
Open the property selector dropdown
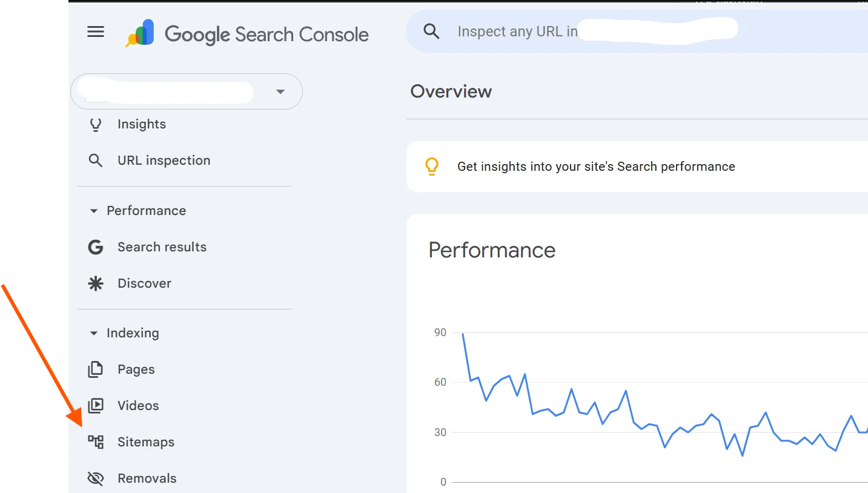280,92
